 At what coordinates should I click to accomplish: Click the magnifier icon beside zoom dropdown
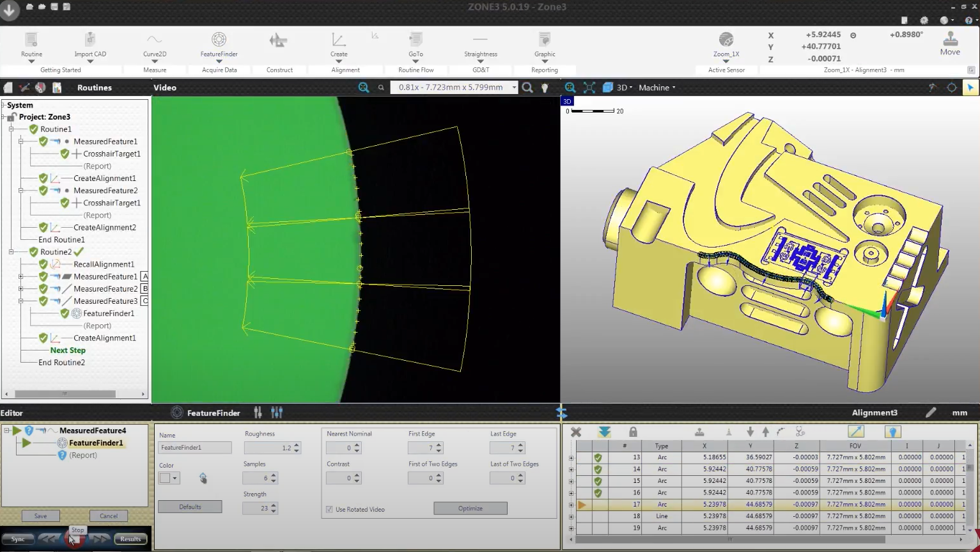tap(527, 88)
